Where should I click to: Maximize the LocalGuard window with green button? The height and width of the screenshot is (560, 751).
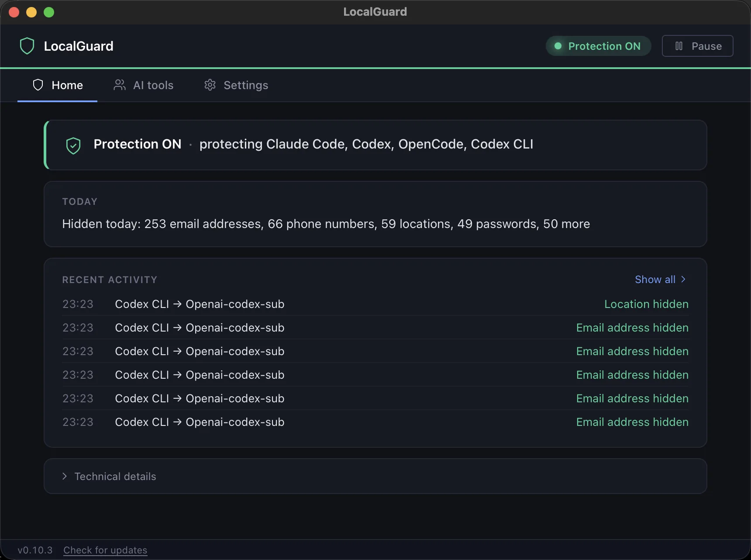pos(49,12)
